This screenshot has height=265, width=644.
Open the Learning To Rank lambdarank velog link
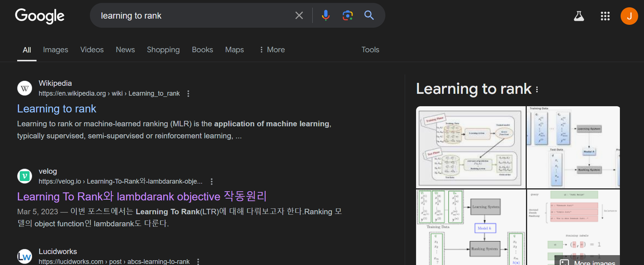142,196
